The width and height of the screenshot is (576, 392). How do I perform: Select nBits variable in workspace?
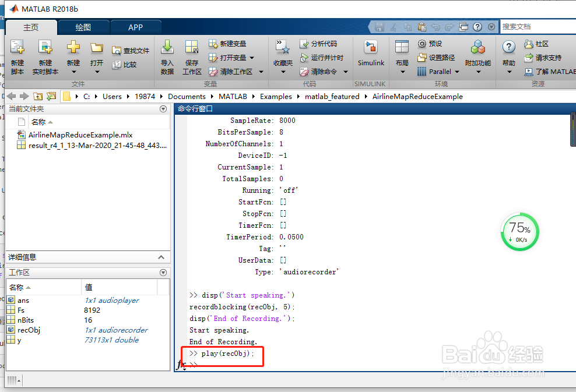25,320
